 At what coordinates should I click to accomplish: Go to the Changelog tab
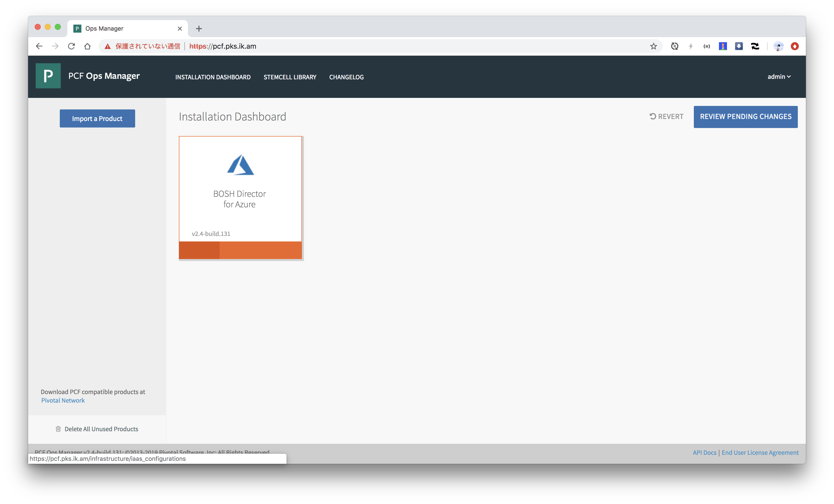coord(346,77)
